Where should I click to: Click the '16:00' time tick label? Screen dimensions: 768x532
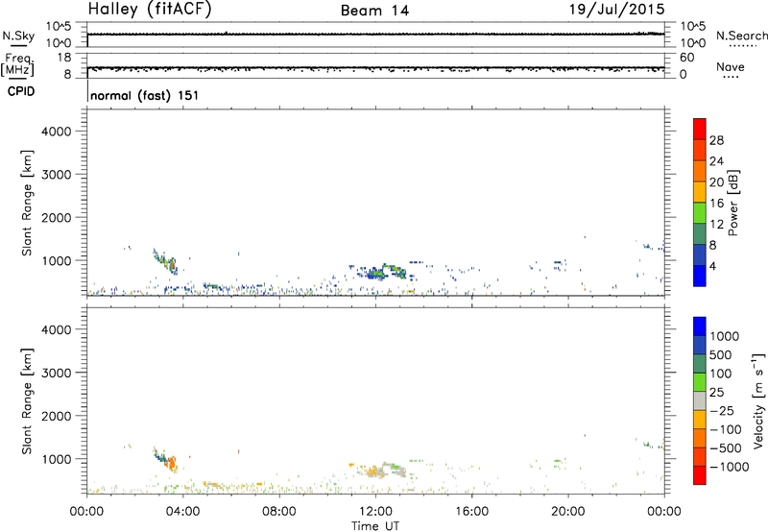(x=471, y=512)
